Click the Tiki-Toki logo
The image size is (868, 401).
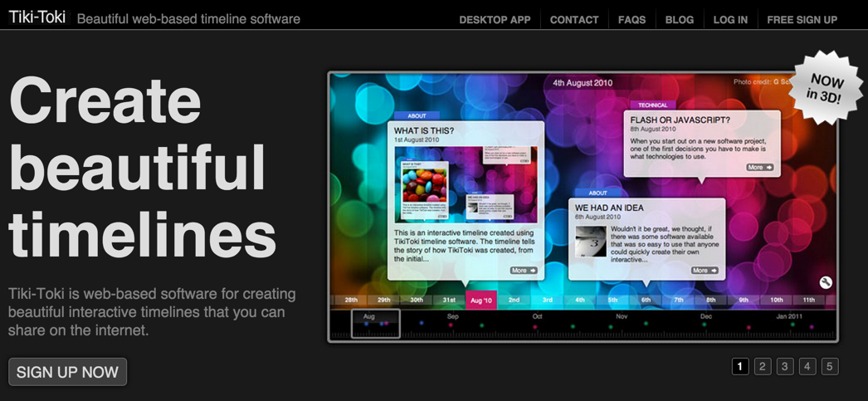(x=37, y=17)
